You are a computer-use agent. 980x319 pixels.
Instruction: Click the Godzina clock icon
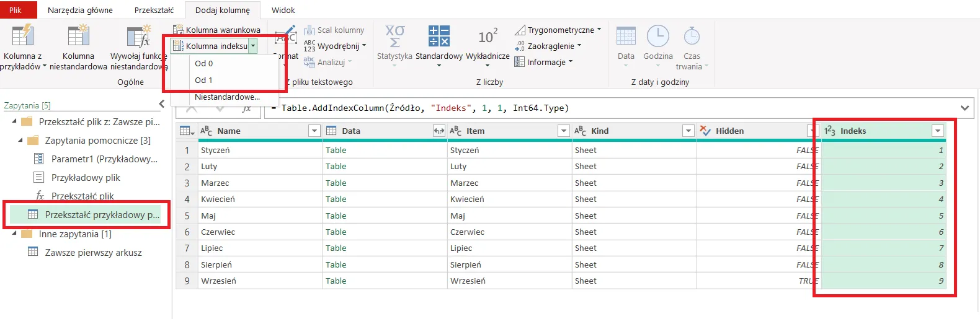pyautogui.click(x=657, y=37)
